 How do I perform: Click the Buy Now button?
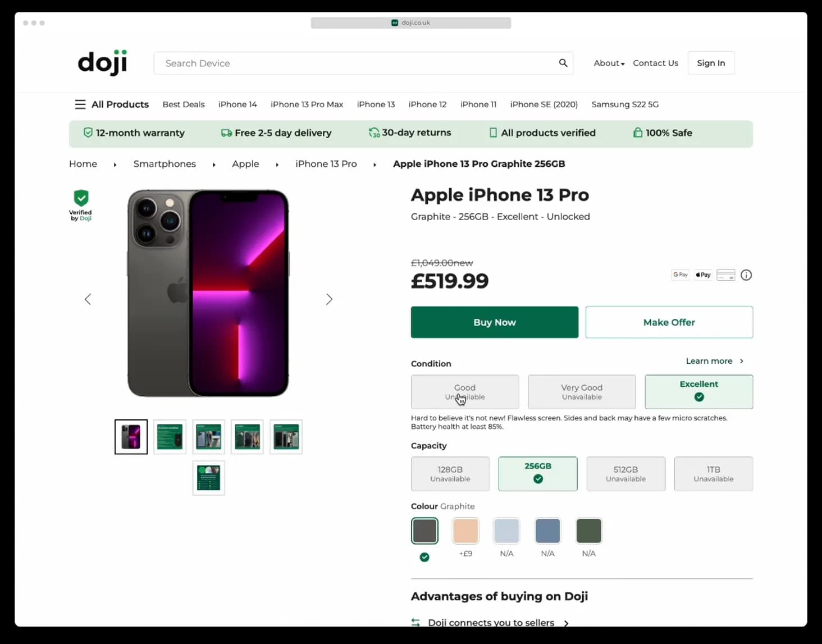coord(494,322)
